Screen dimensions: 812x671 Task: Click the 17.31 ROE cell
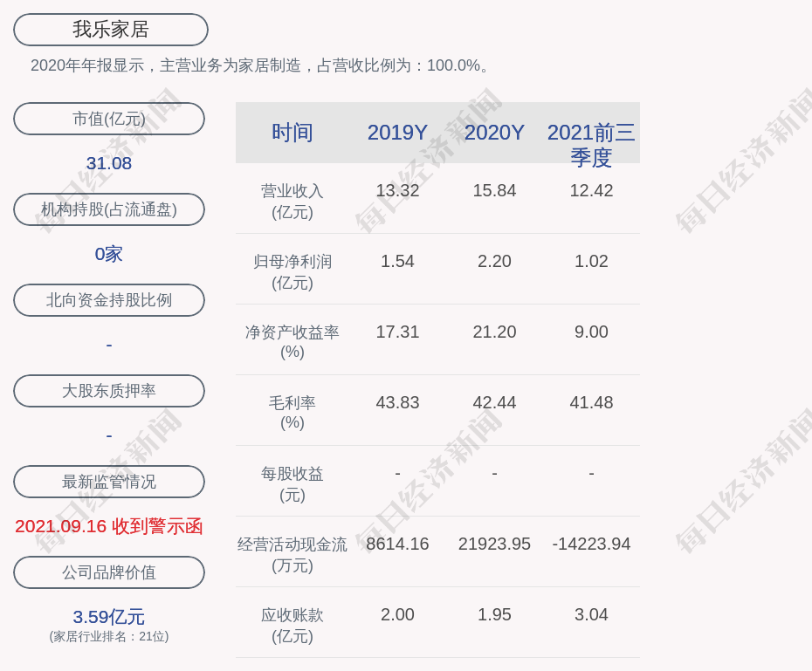click(x=398, y=332)
